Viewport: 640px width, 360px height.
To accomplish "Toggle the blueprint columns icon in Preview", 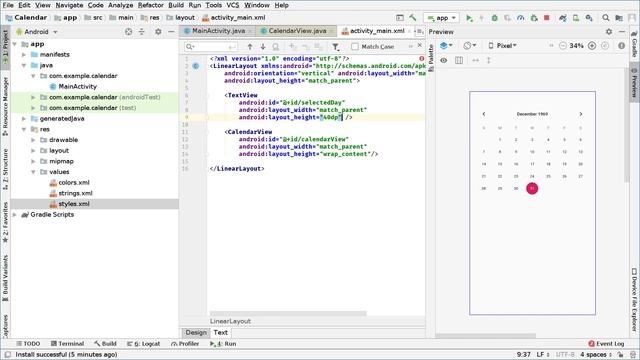I will (x=459, y=60).
